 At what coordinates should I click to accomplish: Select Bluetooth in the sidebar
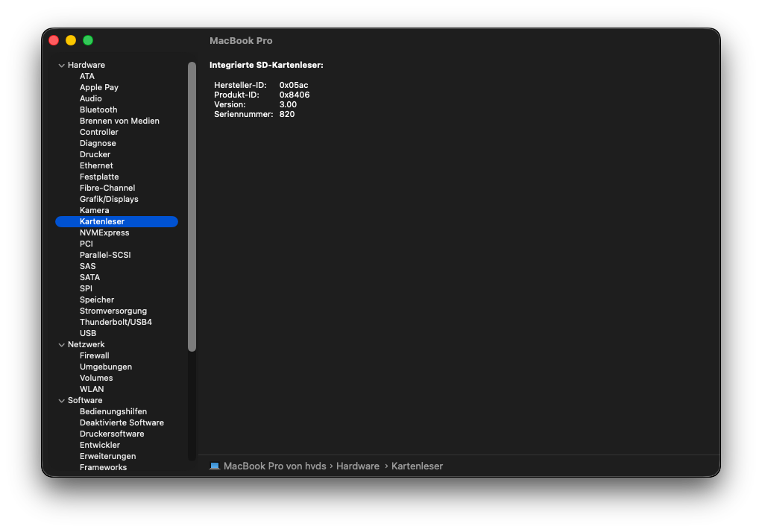[98, 110]
